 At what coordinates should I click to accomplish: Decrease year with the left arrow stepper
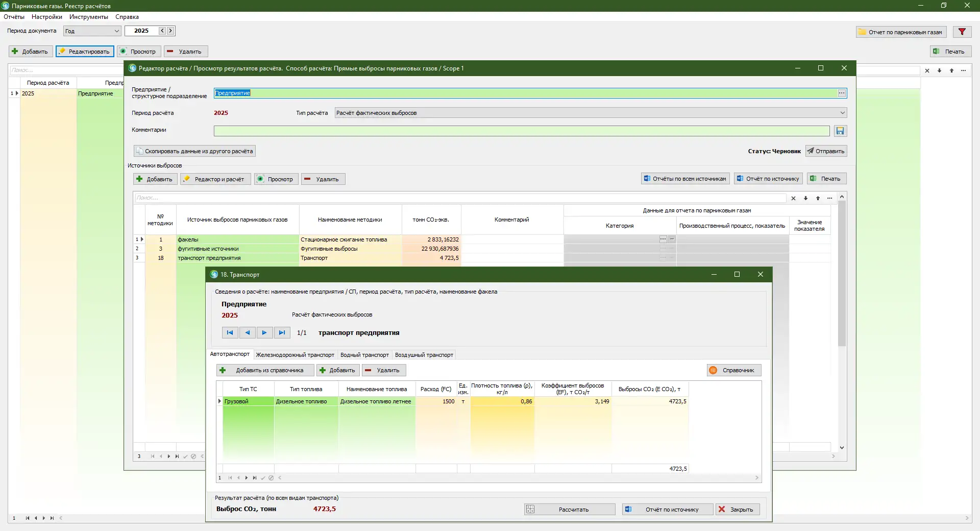162,31
